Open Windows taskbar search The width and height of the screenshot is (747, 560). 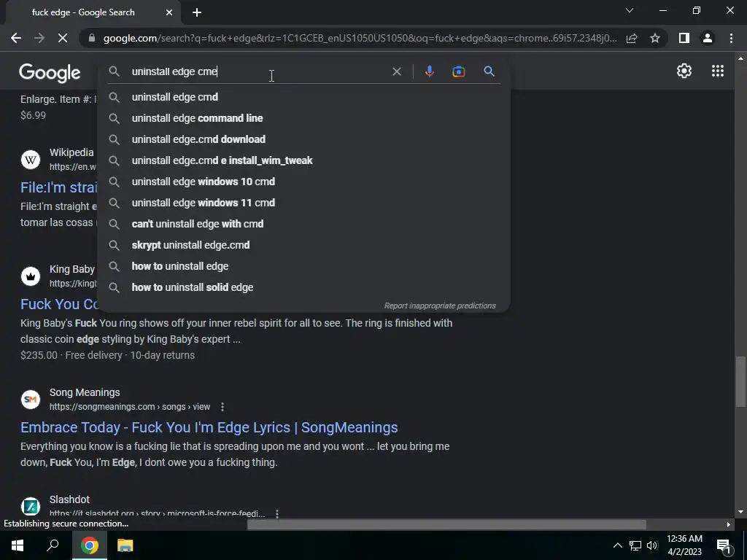(x=53, y=545)
